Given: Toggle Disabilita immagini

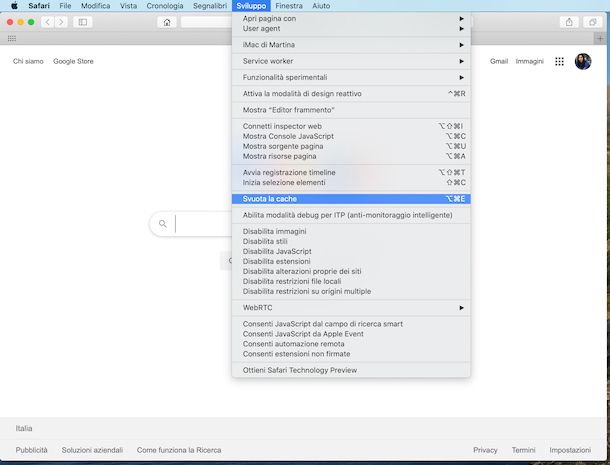Looking at the screenshot, I should click(x=351, y=232).
